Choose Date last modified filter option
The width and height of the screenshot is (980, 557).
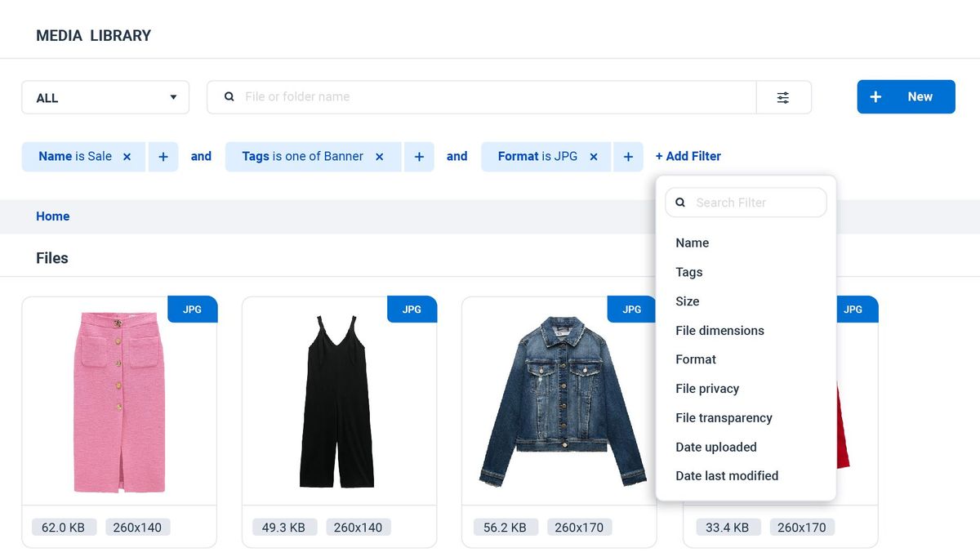pos(727,475)
